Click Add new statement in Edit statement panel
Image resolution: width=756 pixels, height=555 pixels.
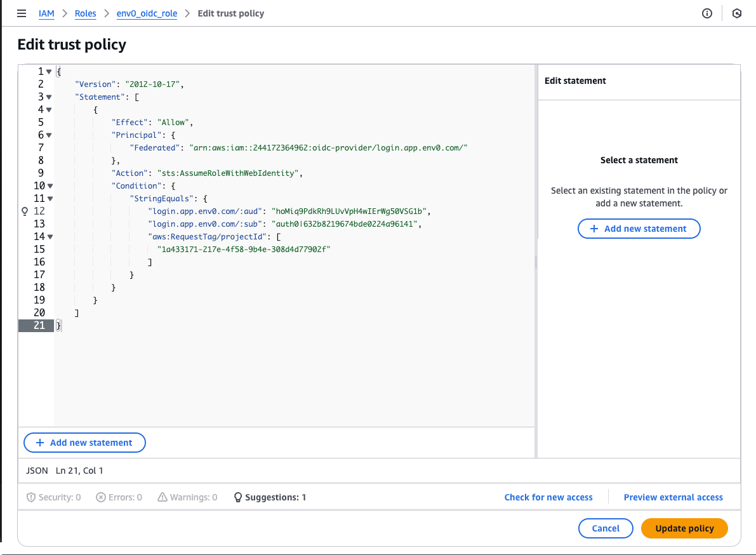[x=639, y=229]
